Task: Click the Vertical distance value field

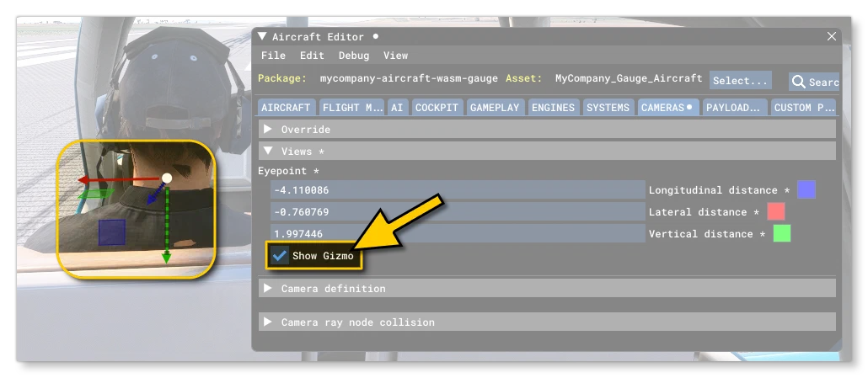Action: tap(458, 234)
